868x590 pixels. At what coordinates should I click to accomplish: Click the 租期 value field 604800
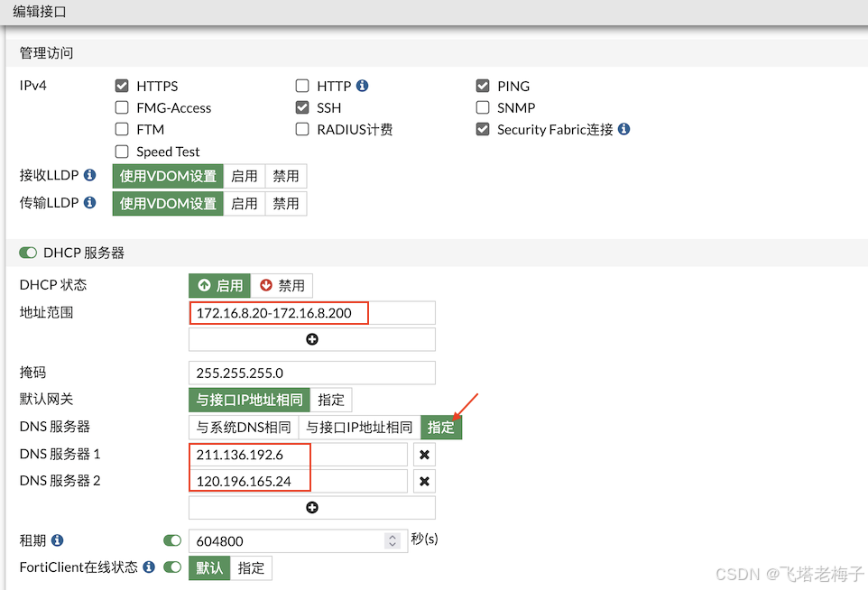[x=299, y=540]
